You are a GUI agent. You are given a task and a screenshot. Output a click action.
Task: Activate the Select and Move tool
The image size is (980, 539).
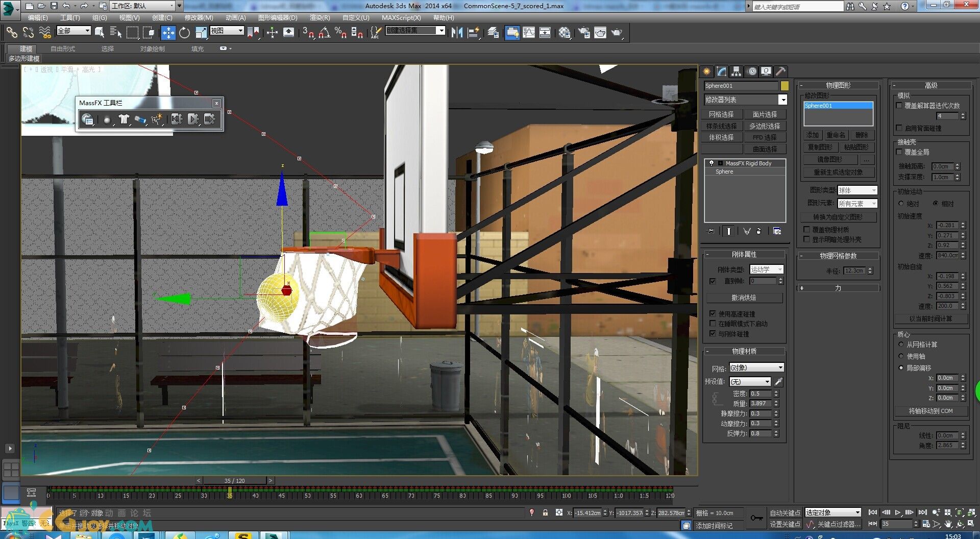point(168,33)
